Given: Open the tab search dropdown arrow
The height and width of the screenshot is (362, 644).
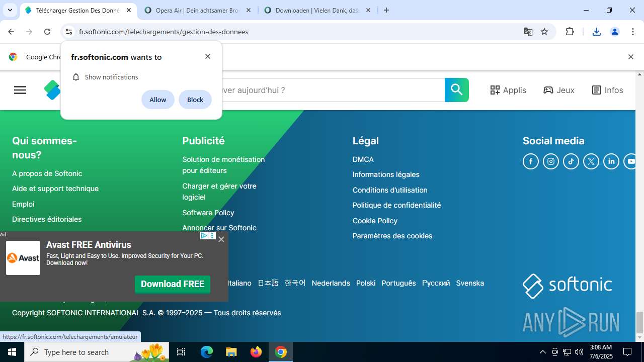Looking at the screenshot, I should [10, 10].
